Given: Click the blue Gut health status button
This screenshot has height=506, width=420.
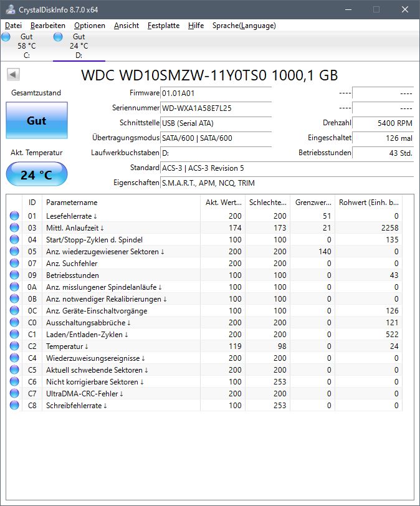Looking at the screenshot, I should [36, 121].
